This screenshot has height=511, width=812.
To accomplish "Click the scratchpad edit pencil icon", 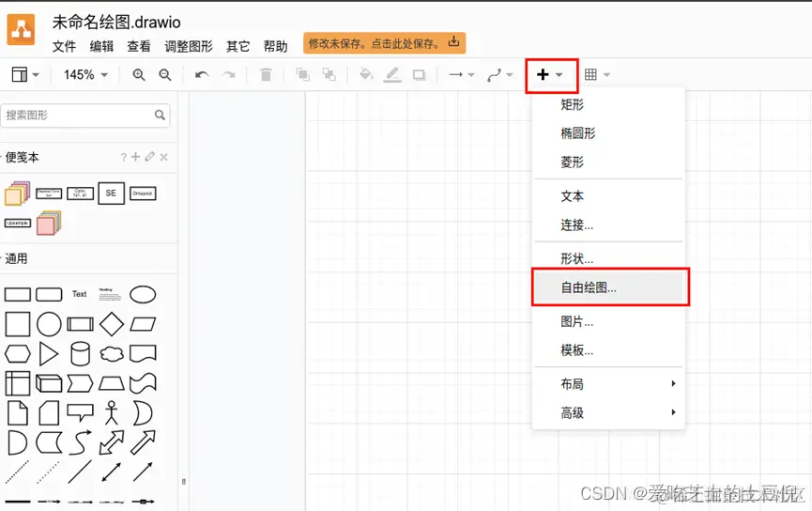I will pyautogui.click(x=149, y=157).
